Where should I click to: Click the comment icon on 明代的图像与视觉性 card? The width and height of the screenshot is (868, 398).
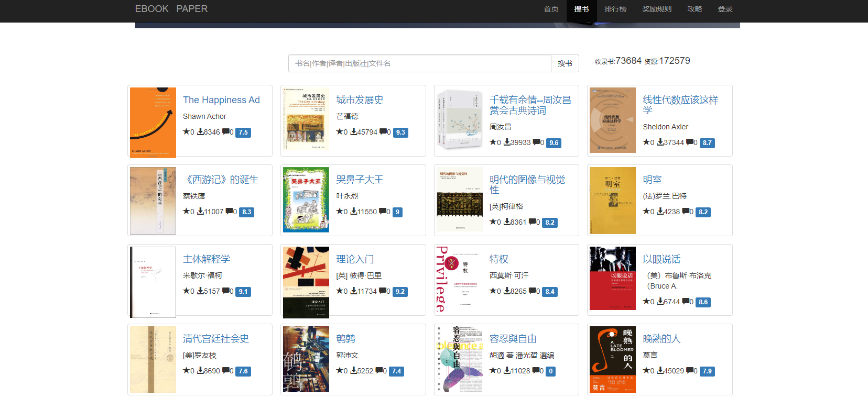point(532,222)
